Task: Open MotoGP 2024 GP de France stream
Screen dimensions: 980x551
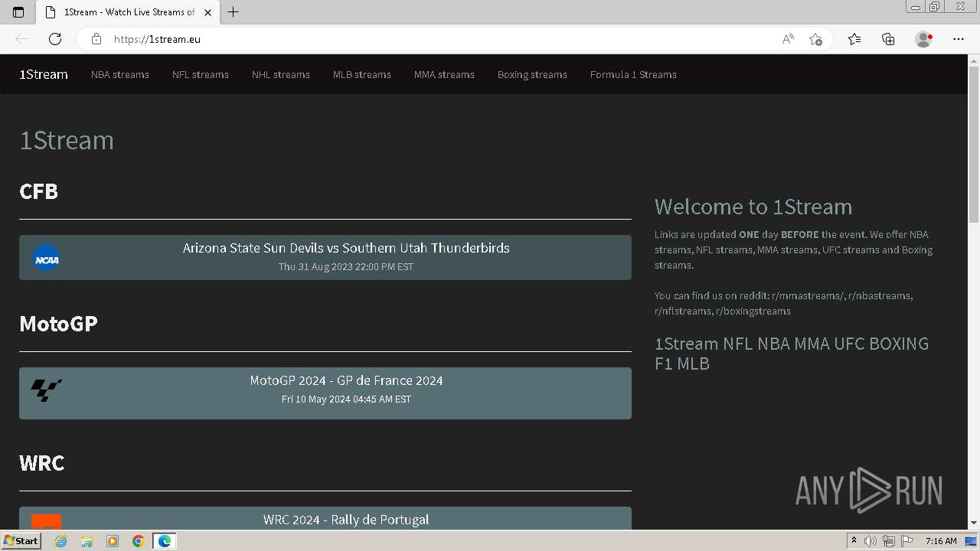Action: pos(325,393)
